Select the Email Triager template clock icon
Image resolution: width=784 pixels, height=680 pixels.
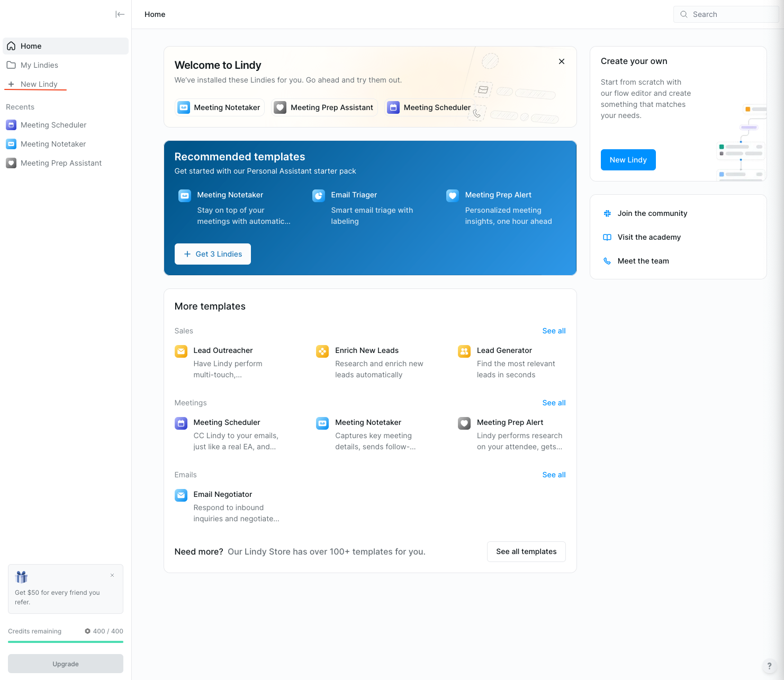click(318, 195)
